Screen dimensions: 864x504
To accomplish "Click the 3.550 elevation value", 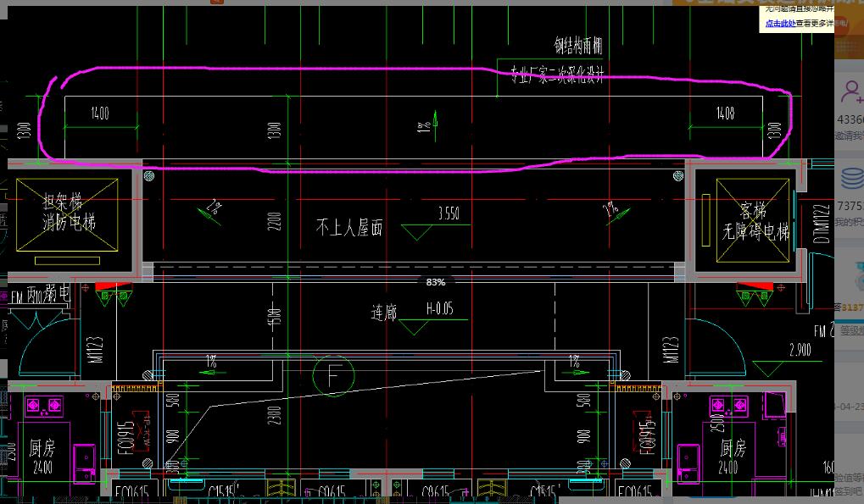I will pyautogui.click(x=449, y=213).
